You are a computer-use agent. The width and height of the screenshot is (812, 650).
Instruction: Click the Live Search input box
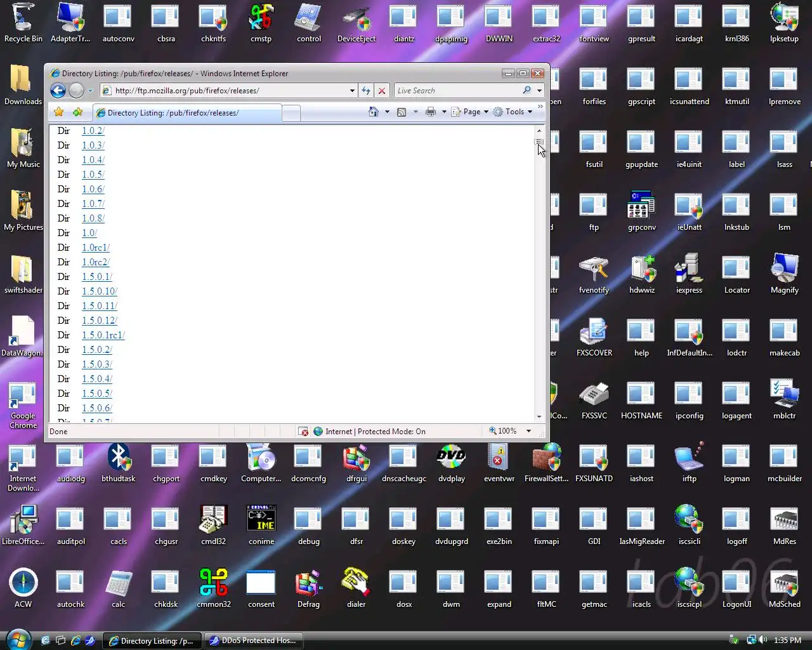[457, 91]
